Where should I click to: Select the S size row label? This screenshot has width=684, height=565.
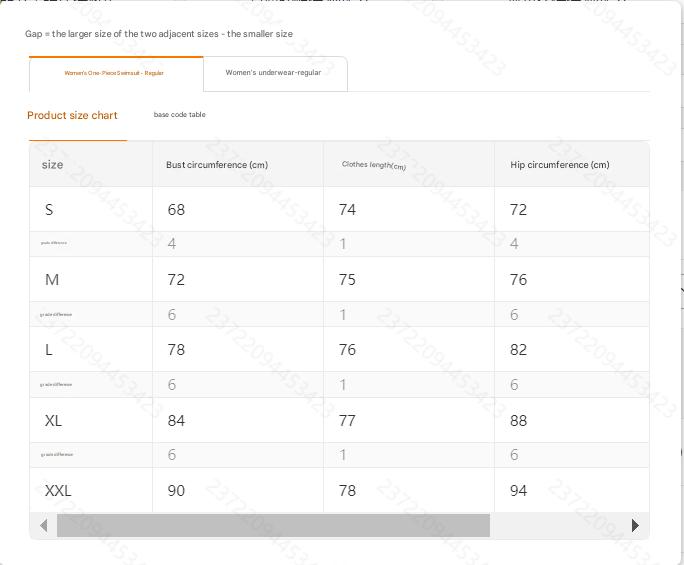tap(49, 209)
